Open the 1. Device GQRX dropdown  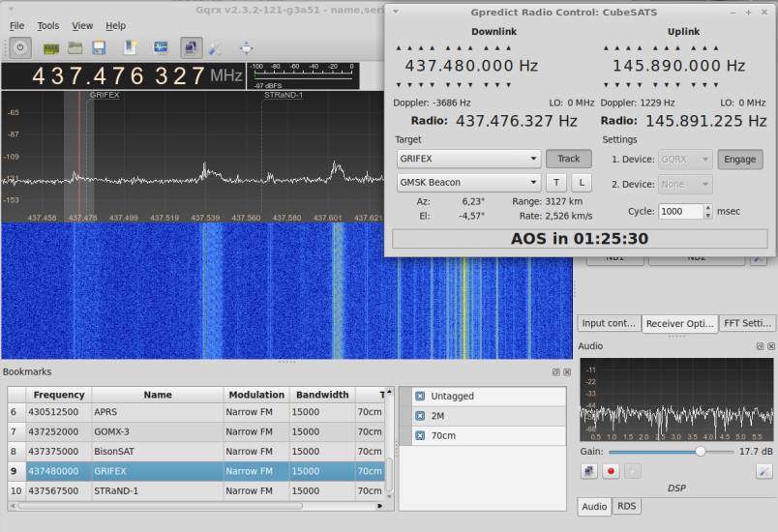coord(685,160)
